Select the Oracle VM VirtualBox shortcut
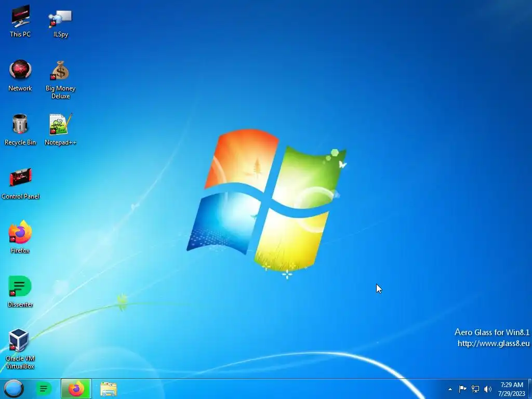The width and height of the screenshot is (532, 399). click(x=20, y=349)
